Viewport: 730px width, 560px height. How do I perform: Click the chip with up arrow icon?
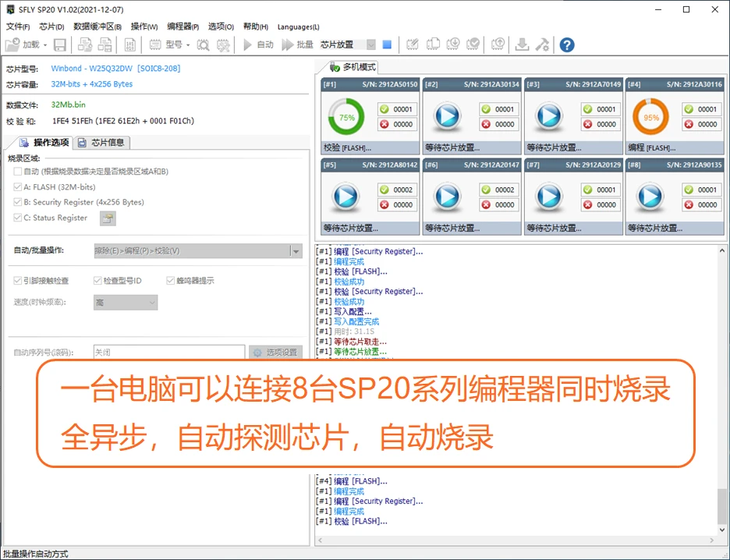tap(498, 44)
